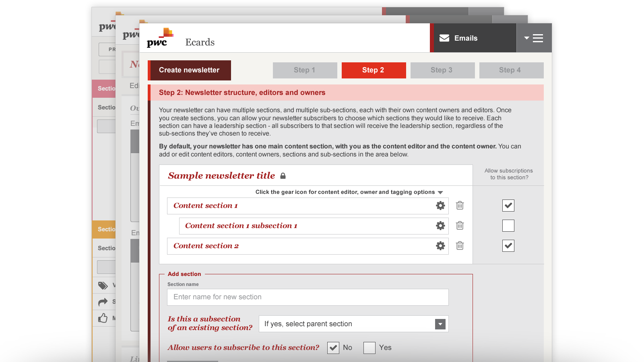Click the Sample newsletter title heading
Screen dimensions: 644x362
click(221, 176)
